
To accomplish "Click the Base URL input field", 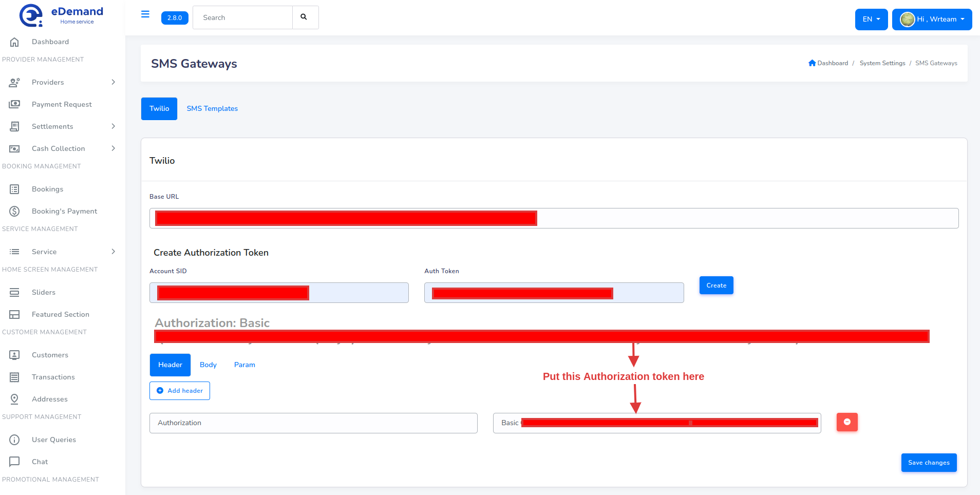I will (x=554, y=218).
